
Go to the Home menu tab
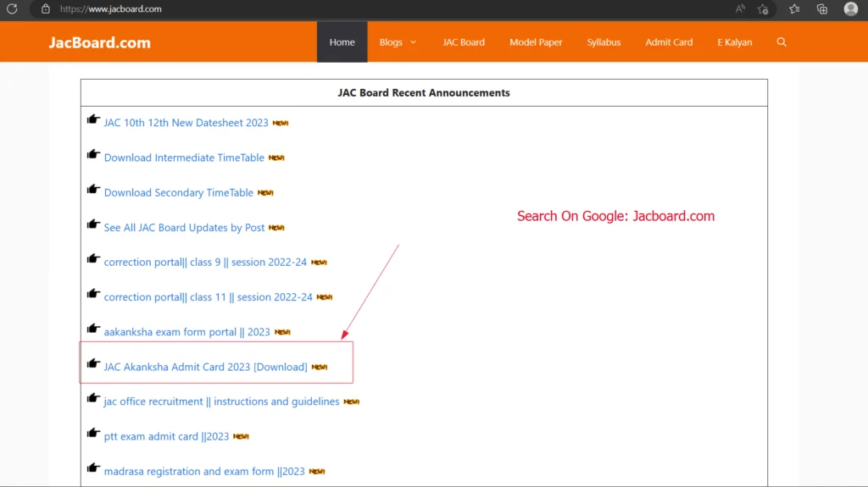point(342,42)
